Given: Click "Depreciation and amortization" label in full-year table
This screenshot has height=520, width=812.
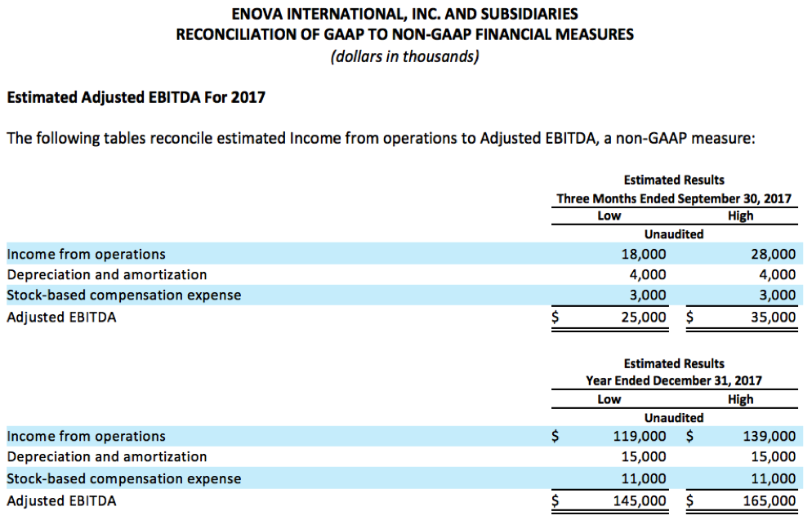Looking at the screenshot, I should 107,457.
